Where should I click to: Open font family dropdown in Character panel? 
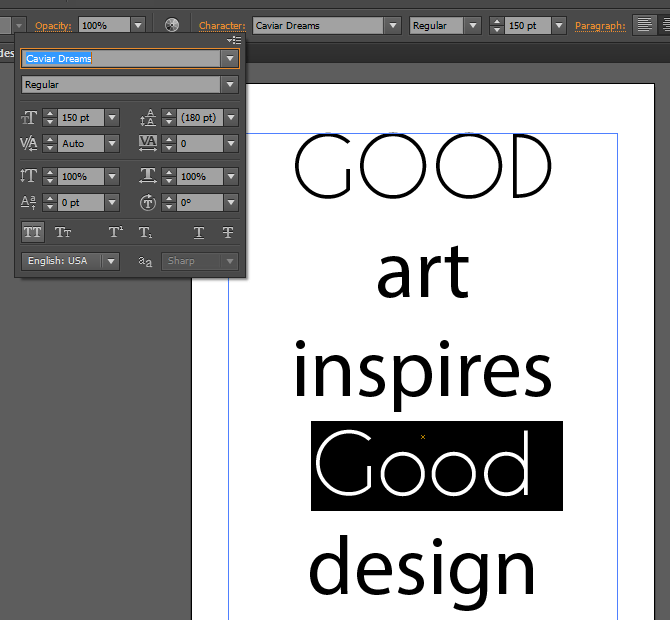[x=230, y=59]
